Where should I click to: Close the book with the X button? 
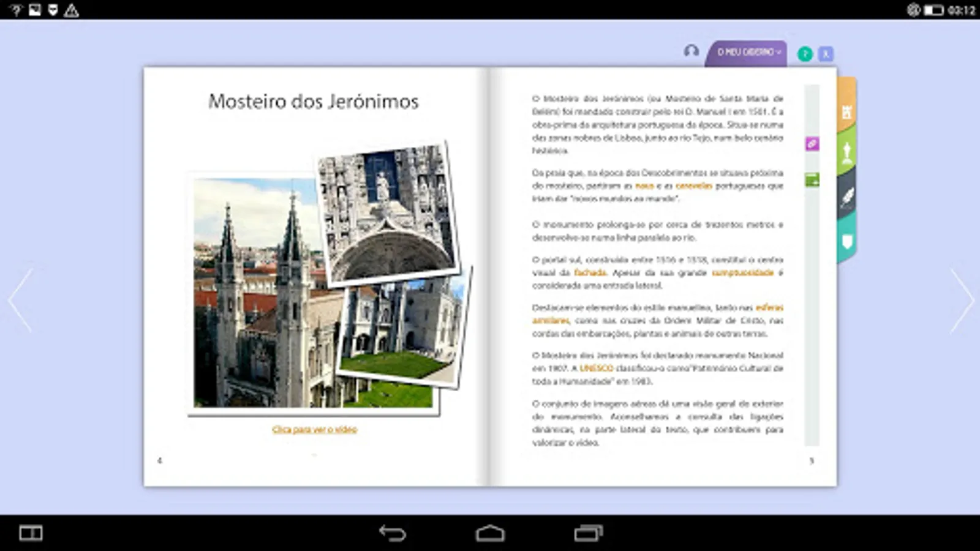(826, 54)
